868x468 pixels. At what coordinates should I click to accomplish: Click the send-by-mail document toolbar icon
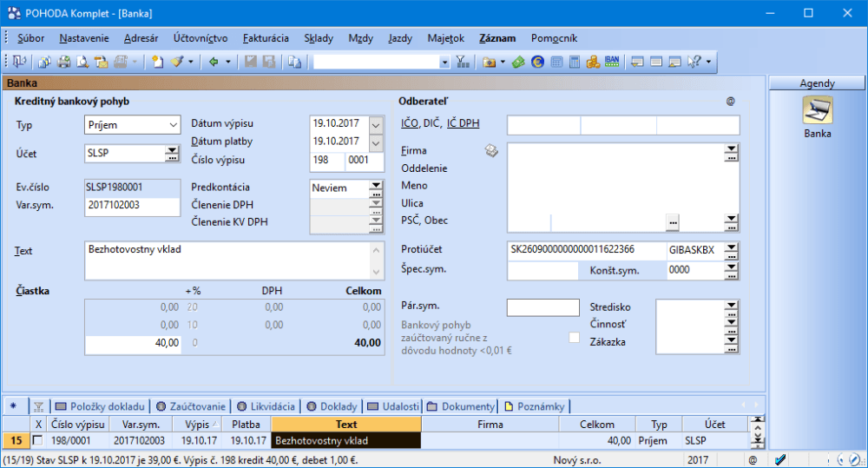[101, 62]
